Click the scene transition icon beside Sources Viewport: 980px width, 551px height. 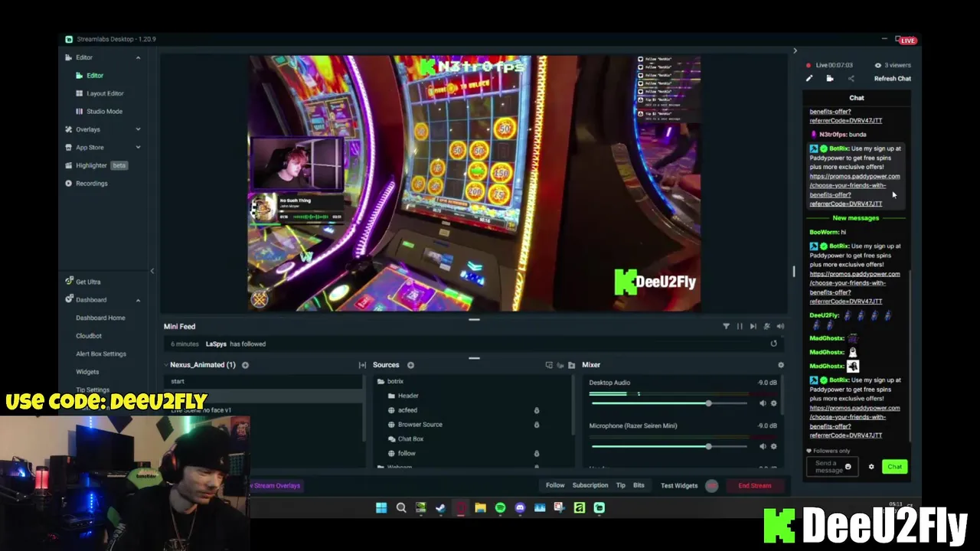pos(362,365)
